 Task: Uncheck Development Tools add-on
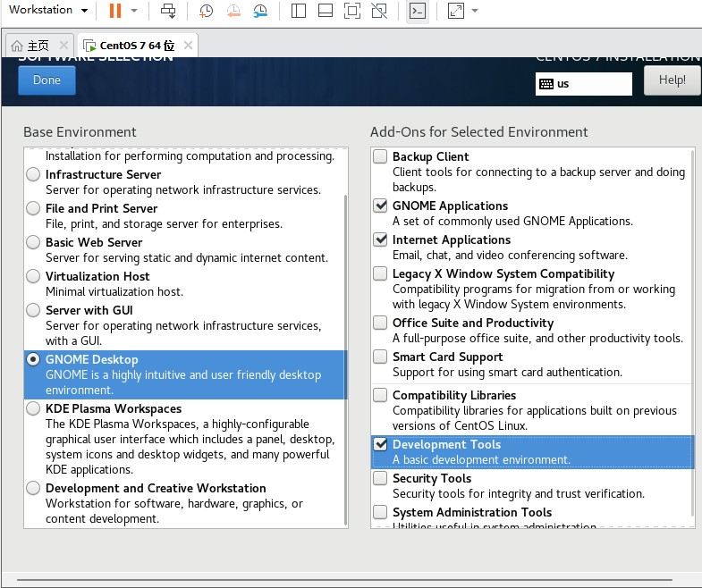tap(380, 444)
